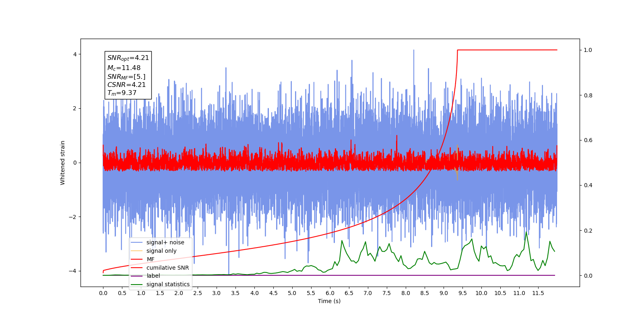
Task: Click the right y-axis tick label 0.2
Action: point(588,231)
